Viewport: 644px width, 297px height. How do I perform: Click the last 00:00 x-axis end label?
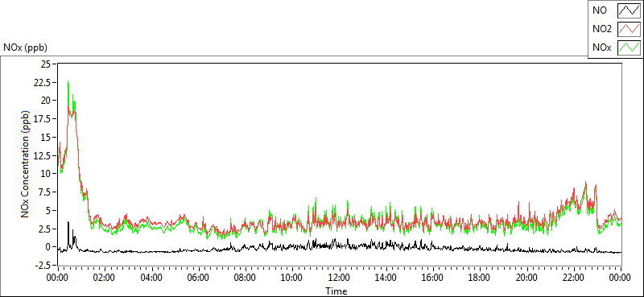coord(620,278)
